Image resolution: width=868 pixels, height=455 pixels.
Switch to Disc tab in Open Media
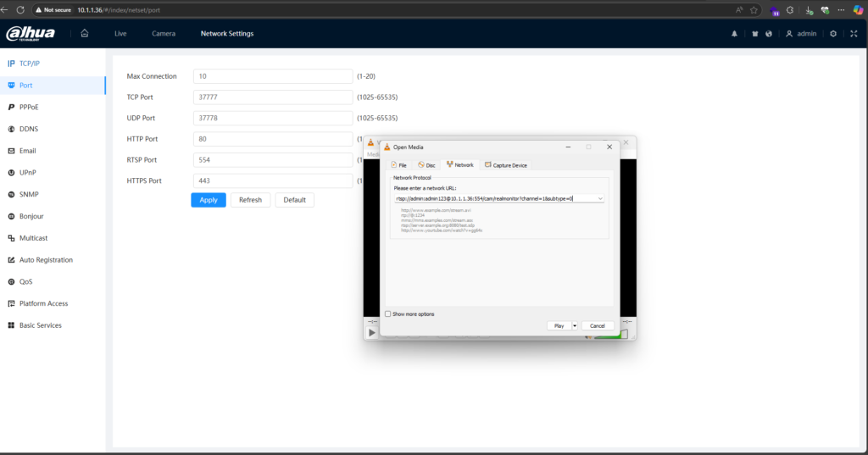[427, 165]
